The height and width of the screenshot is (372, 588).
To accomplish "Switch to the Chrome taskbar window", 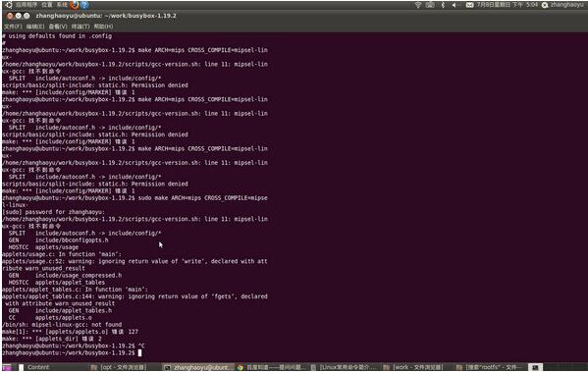I will (273, 367).
